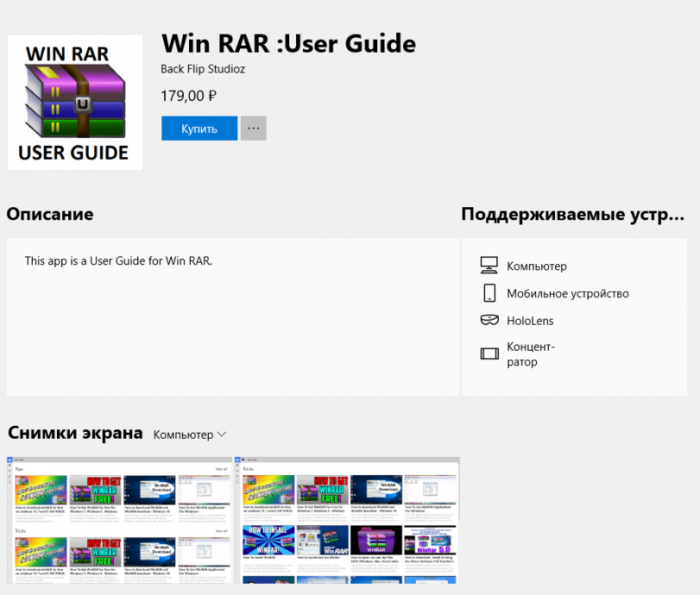Click the Win RAR User Guide app logo
Image resolution: width=700 pixels, height=595 pixels.
point(75,102)
